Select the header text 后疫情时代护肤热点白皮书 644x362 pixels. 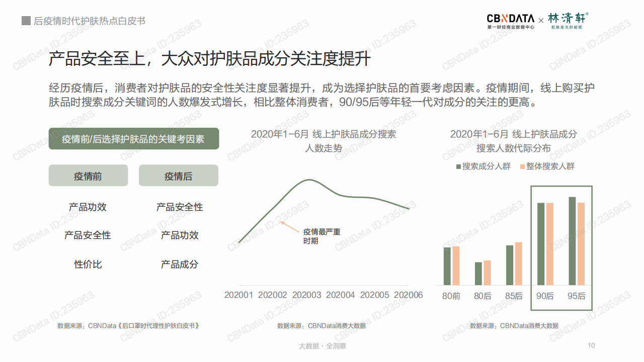pos(90,21)
